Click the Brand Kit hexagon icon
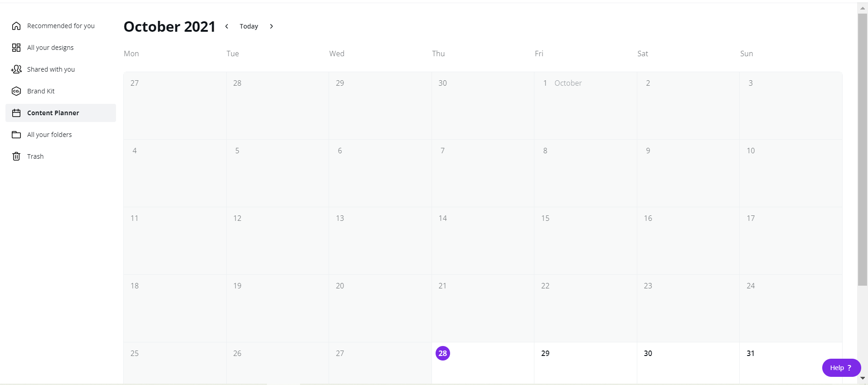 pos(16,91)
